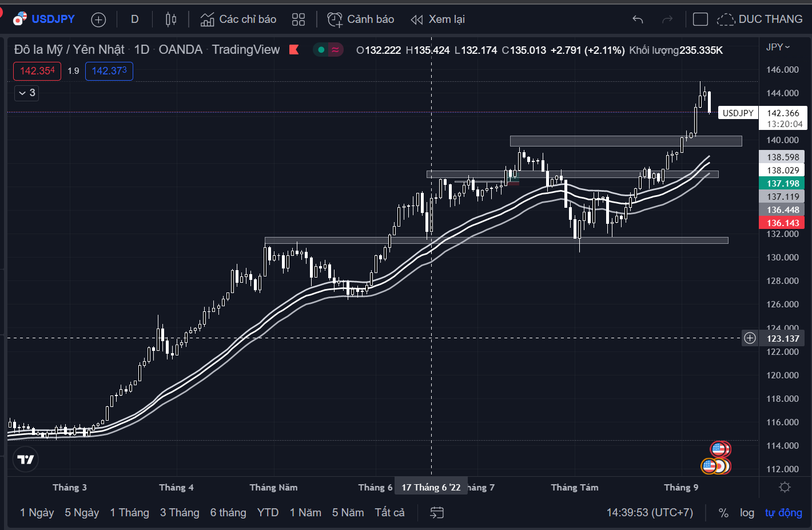Toggle the green market status indicator
This screenshot has width=812, height=530.
point(321,50)
